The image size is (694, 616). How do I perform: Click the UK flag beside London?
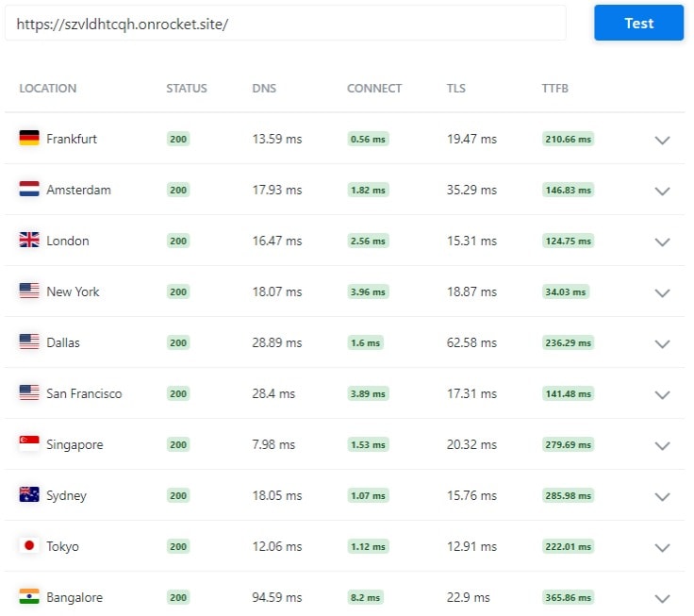click(29, 240)
